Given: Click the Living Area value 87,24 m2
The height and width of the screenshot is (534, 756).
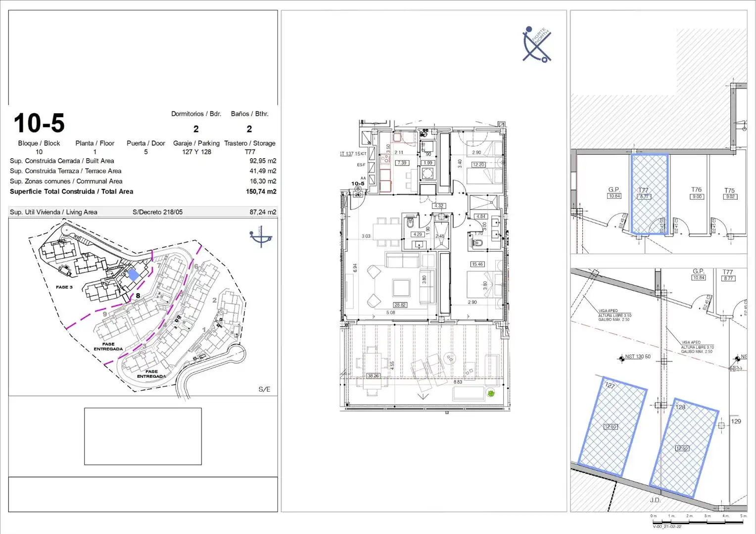Looking at the screenshot, I should tap(263, 212).
